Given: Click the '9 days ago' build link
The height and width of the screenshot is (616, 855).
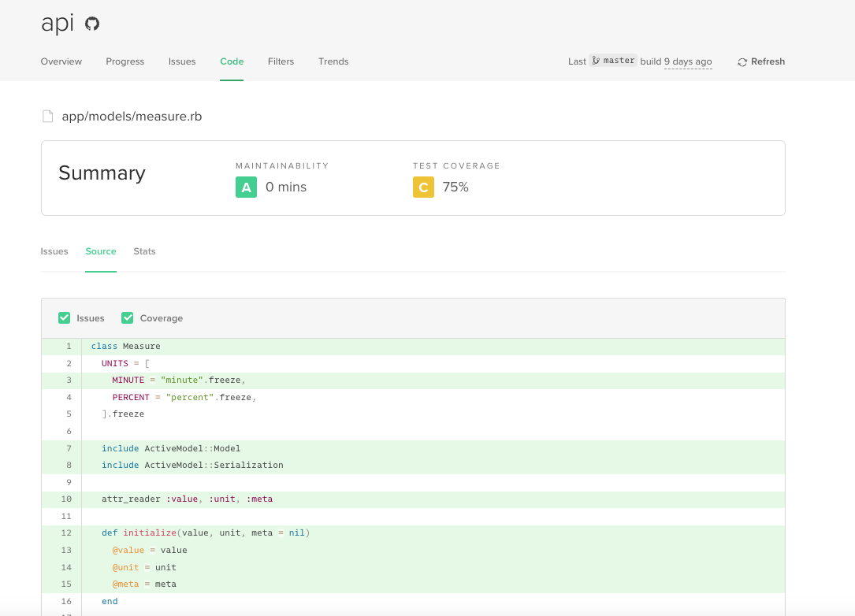Looking at the screenshot, I should coord(688,61).
